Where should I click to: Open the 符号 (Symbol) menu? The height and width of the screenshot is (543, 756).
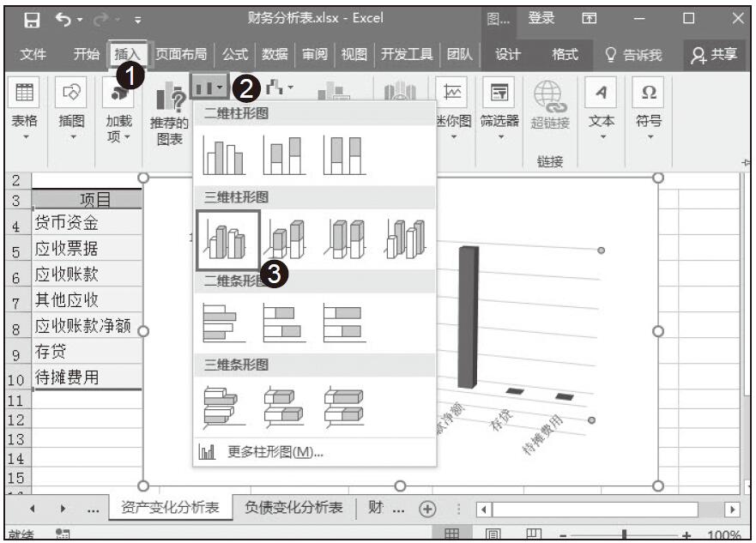pos(649,120)
